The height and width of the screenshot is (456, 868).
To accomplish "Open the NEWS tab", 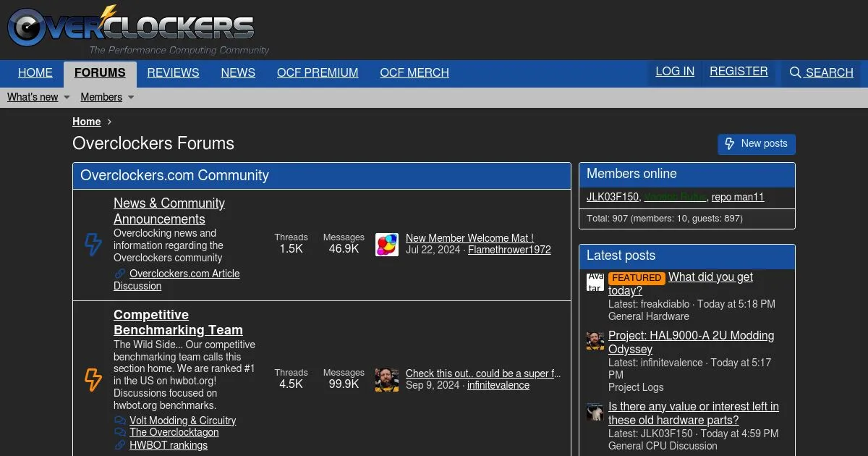I will click(x=238, y=73).
